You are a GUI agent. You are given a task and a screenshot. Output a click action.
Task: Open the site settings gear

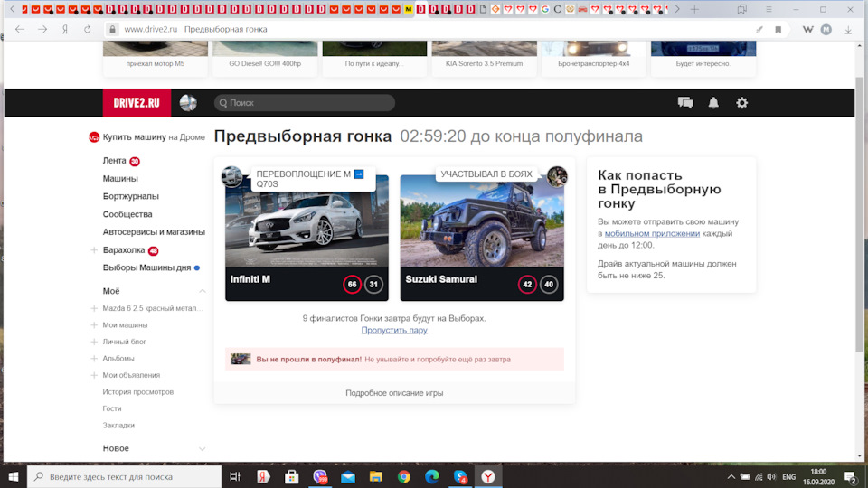741,103
